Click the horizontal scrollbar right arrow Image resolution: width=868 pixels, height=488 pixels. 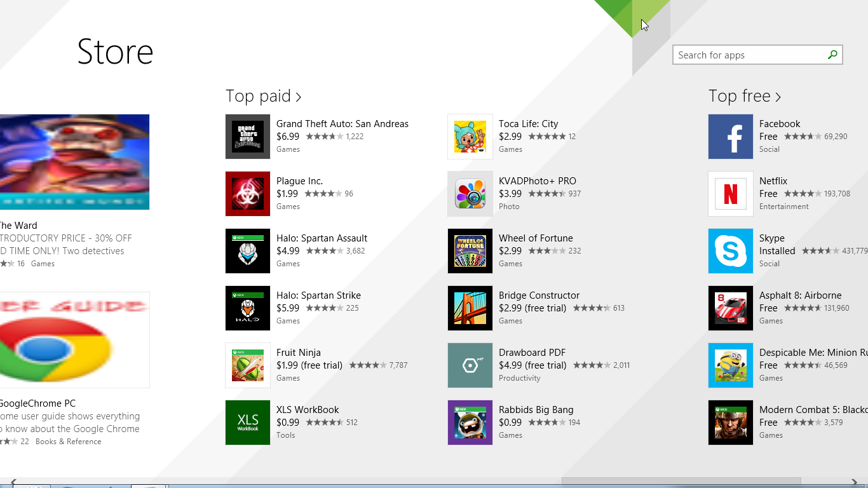click(x=855, y=482)
